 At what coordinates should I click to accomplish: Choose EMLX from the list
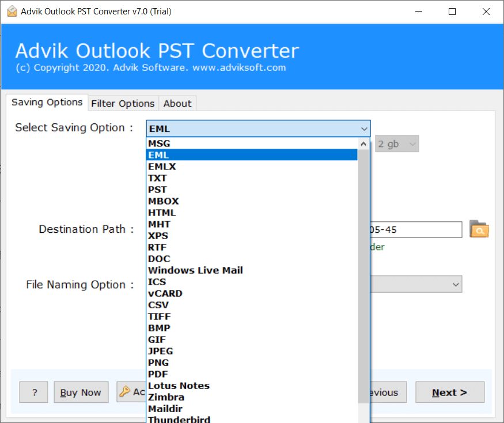(x=252, y=167)
